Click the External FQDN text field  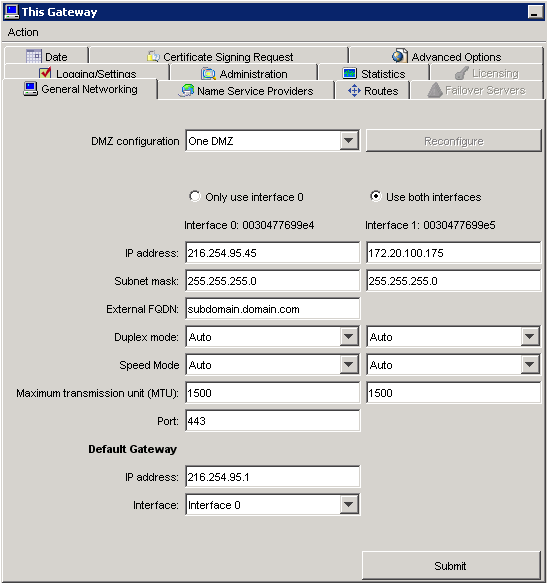pyautogui.click(x=273, y=309)
